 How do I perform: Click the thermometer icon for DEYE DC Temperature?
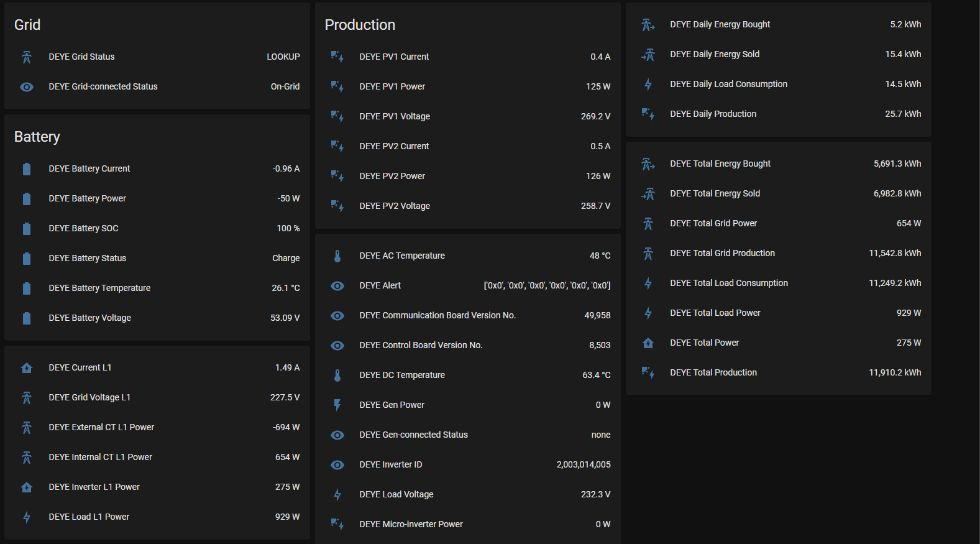(x=337, y=376)
